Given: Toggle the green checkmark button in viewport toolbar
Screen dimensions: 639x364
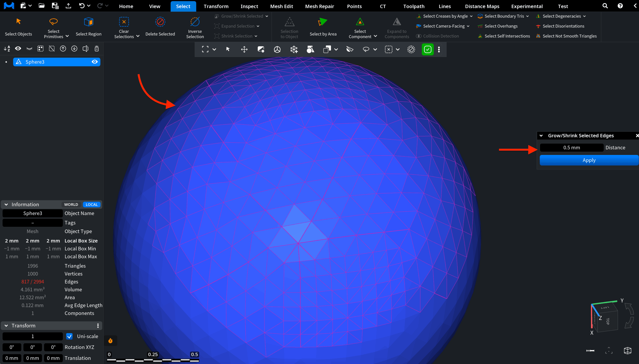Looking at the screenshot, I should (428, 49).
